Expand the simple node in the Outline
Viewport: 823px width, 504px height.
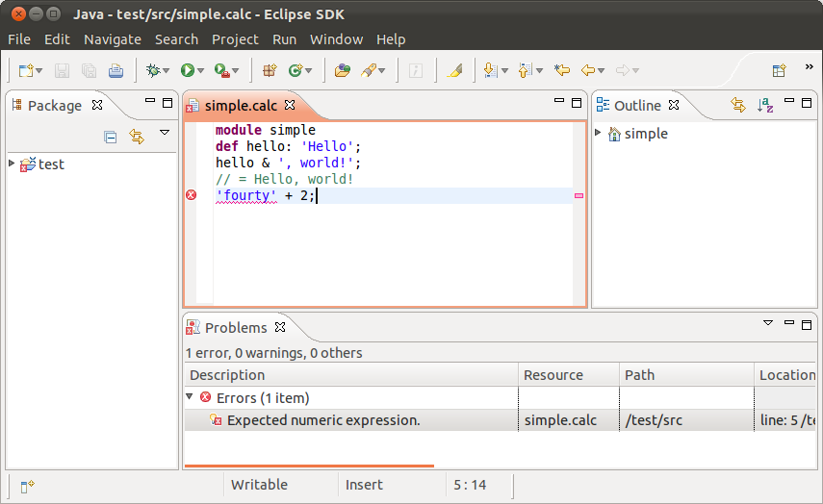(x=598, y=133)
